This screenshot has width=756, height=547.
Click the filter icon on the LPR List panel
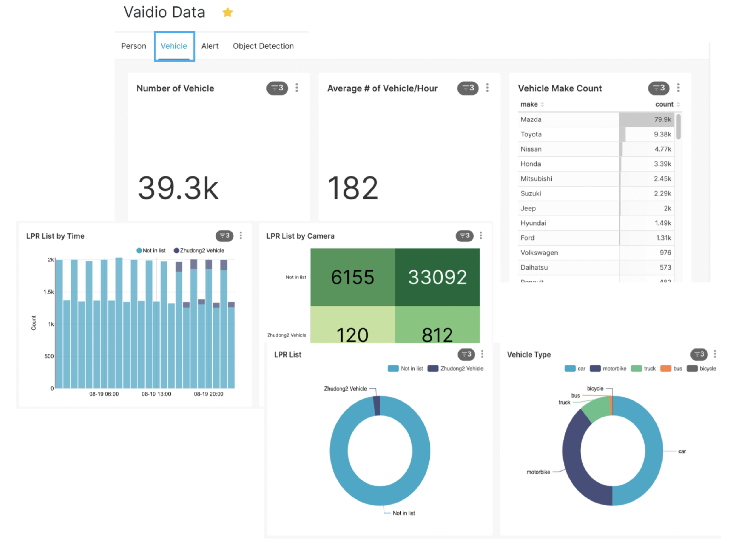466,354
